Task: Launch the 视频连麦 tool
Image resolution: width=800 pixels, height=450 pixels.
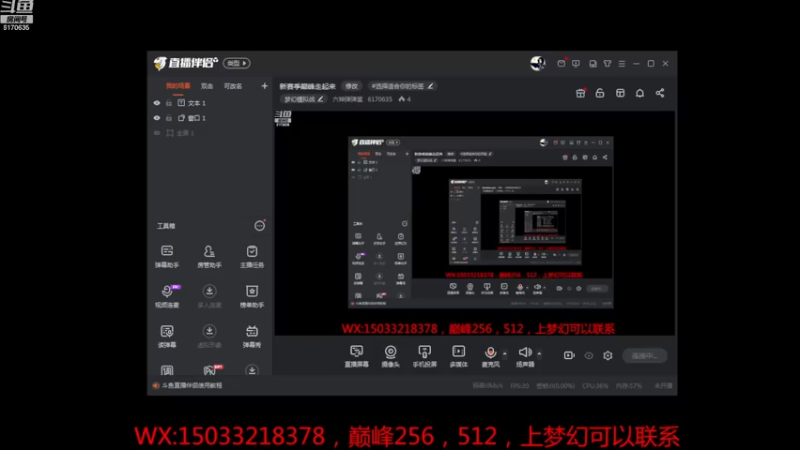Action: coord(167,296)
